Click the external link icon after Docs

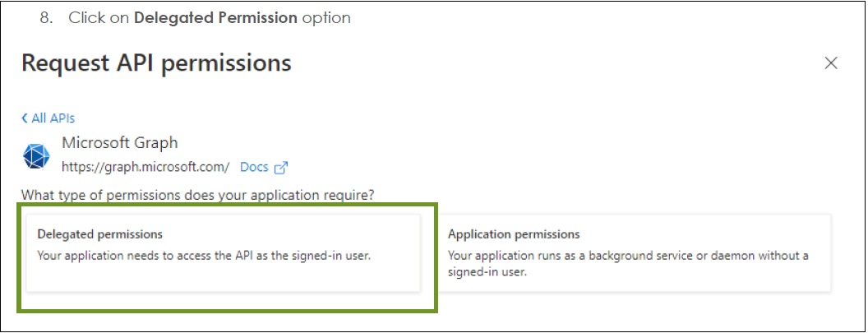(281, 168)
